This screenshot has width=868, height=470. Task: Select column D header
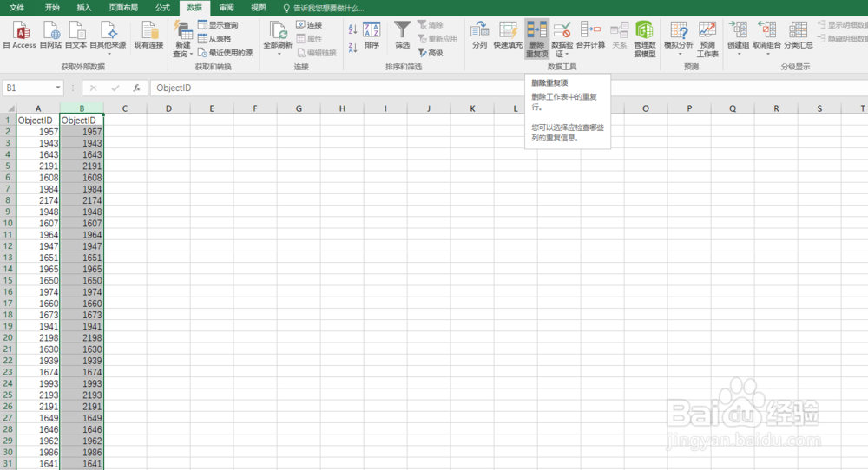pos(168,108)
